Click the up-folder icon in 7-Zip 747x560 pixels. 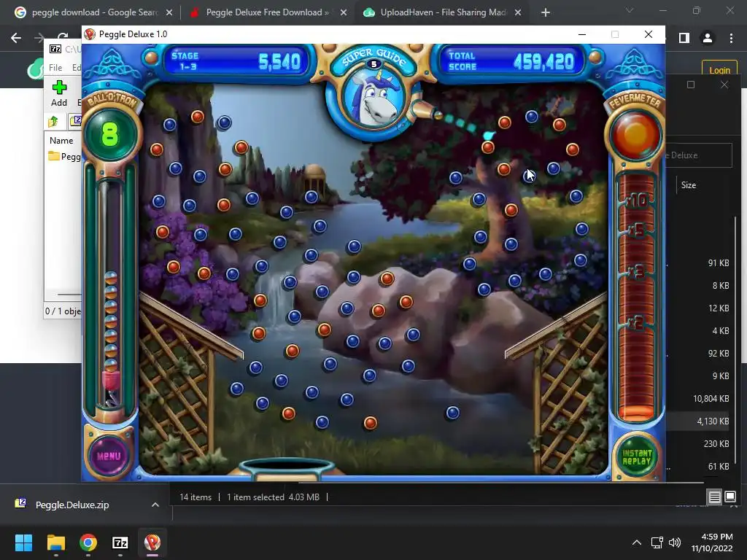tap(53, 122)
